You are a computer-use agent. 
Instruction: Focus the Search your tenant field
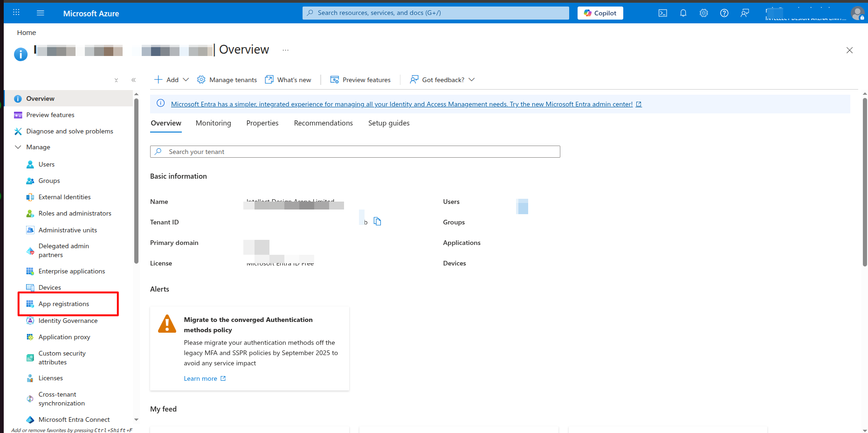(355, 152)
